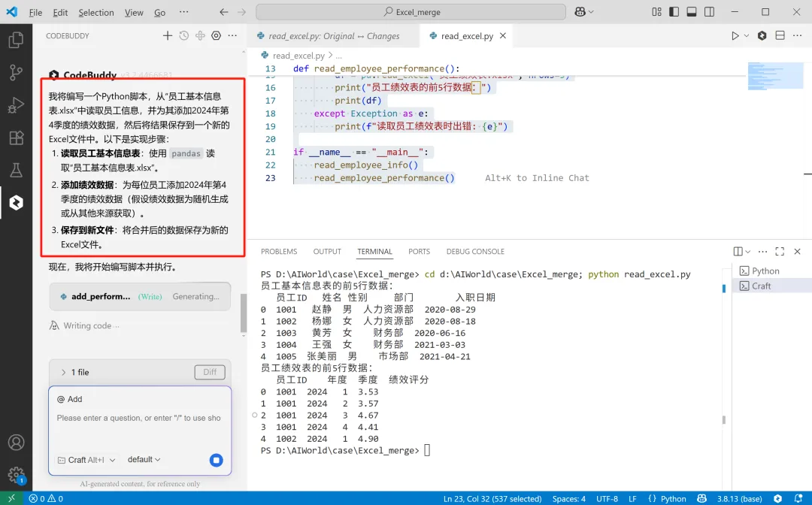Switch to the PORTS panel tab
Screen dimensions: 812x505
pyautogui.click(x=419, y=252)
